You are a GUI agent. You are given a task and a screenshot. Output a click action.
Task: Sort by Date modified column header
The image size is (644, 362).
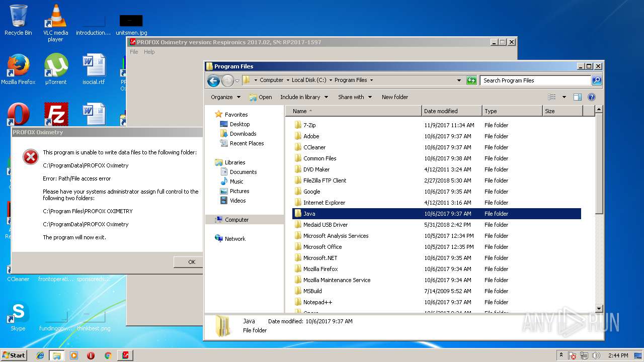click(x=452, y=111)
